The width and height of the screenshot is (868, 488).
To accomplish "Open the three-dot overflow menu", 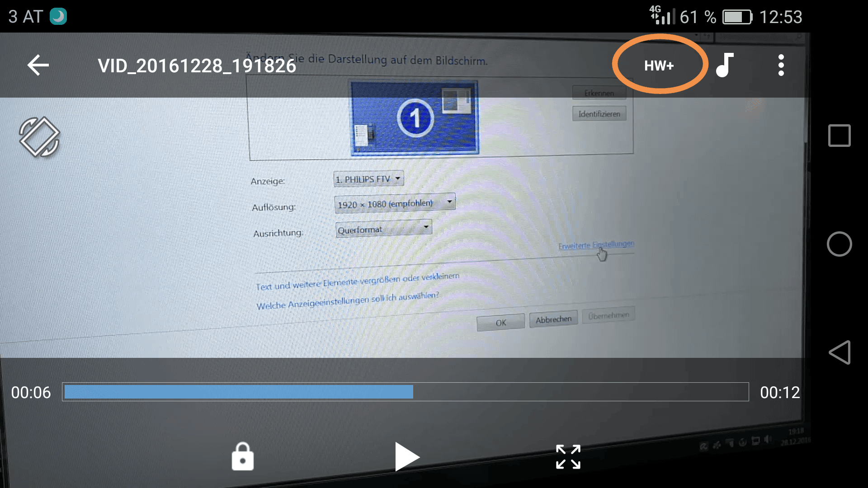I will pyautogui.click(x=781, y=66).
